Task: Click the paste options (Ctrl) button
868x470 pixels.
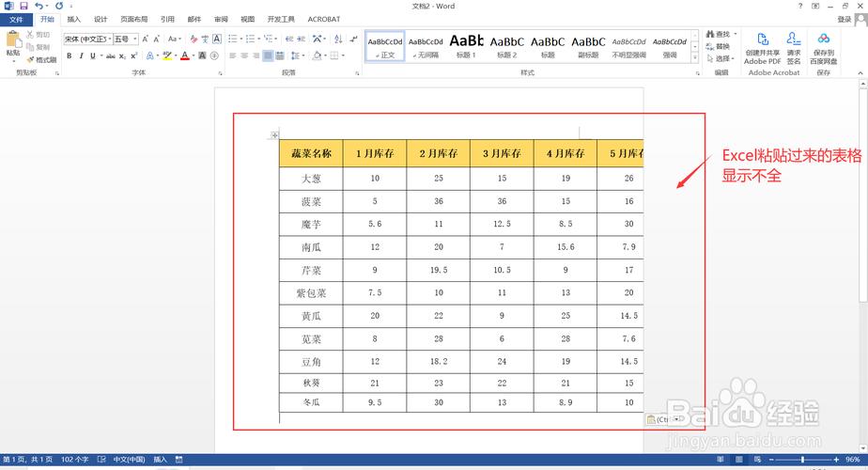Action: pos(663,419)
